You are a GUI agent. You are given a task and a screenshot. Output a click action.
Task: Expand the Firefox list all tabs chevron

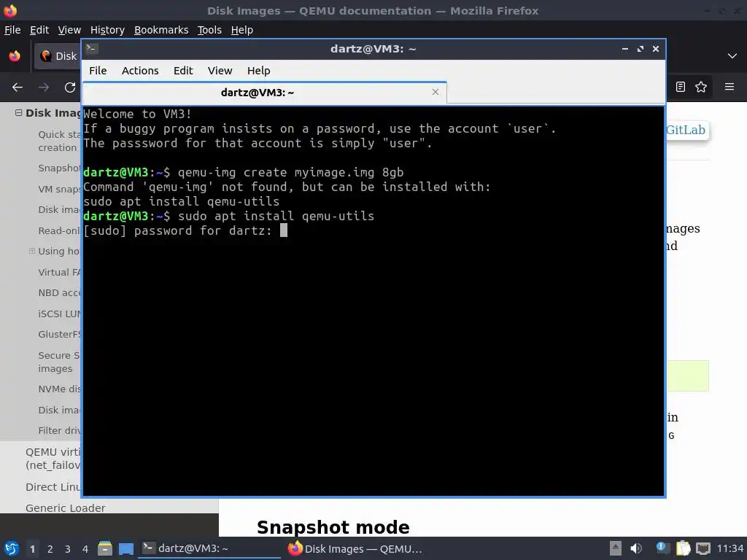tap(732, 56)
